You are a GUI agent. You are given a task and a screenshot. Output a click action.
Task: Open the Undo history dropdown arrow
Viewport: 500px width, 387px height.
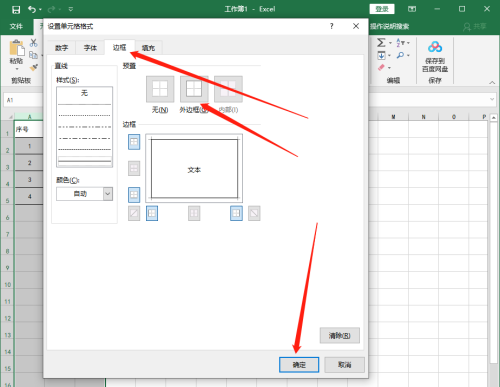40,9
